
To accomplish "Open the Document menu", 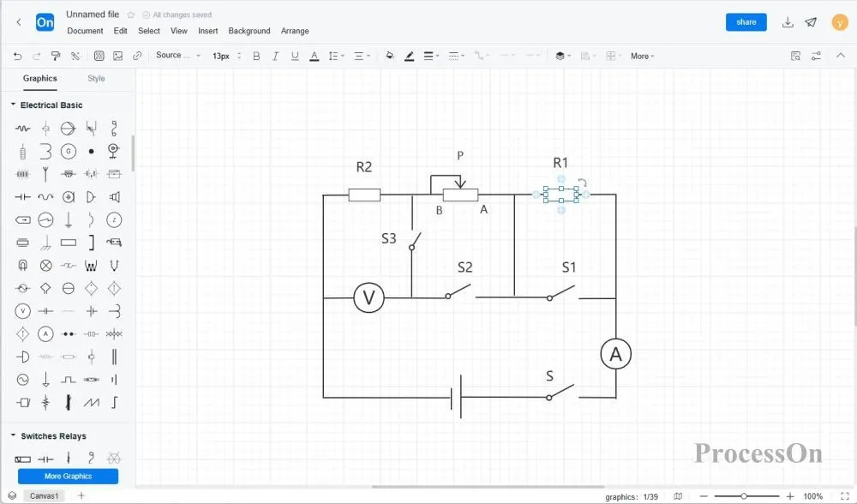I will tap(85, 31).
